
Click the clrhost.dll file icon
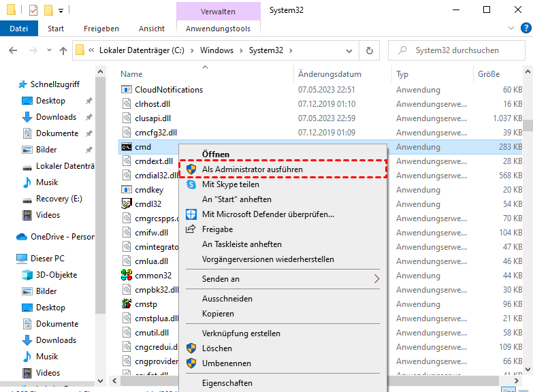[127, 104]
